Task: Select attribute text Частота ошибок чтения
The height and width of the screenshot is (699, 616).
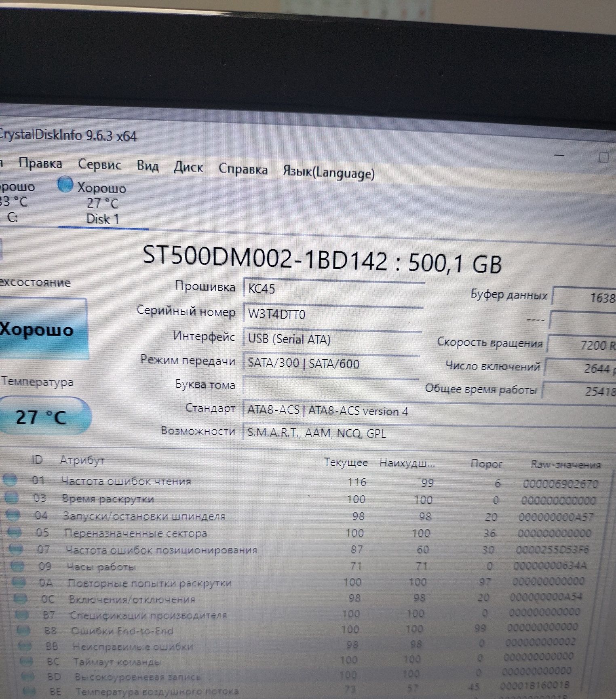Action: (x=126, y=481)
